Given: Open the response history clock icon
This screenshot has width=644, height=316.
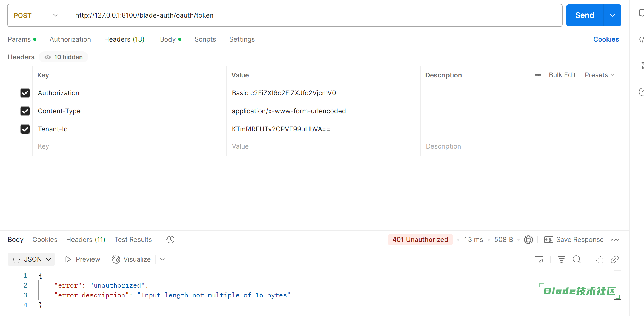Looking at the screenshot, I should pos(170,240).
